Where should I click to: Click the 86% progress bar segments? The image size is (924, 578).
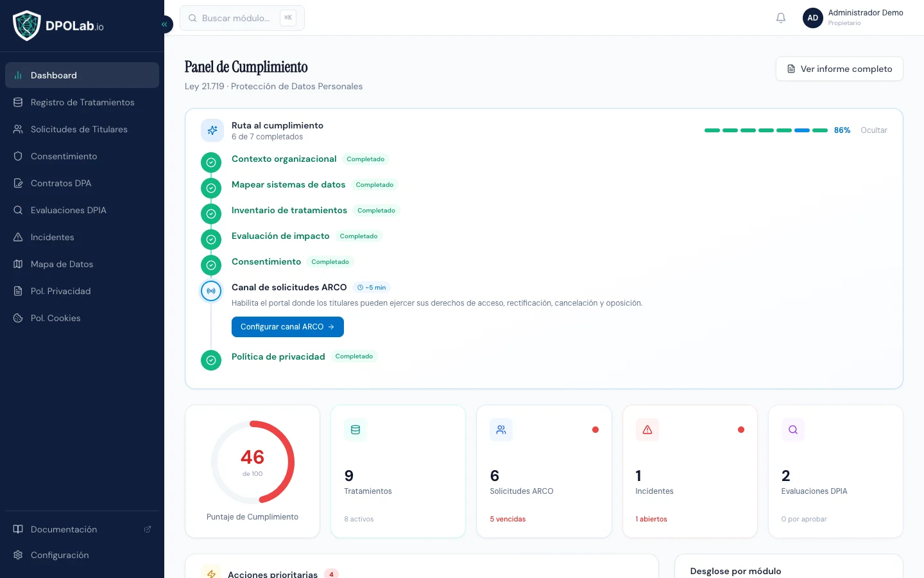(x=766, y=130)
